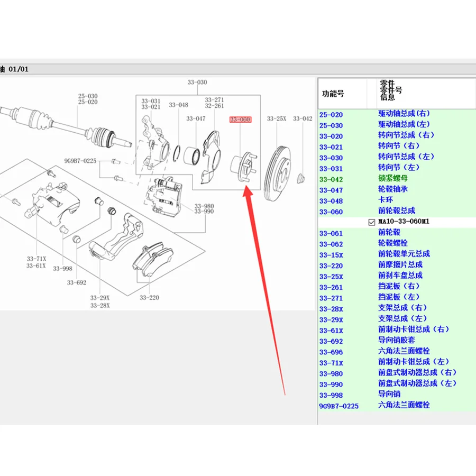Select row 33-28X 支架总成(右)
476x476 pixels.
click(x=397, y=308)
